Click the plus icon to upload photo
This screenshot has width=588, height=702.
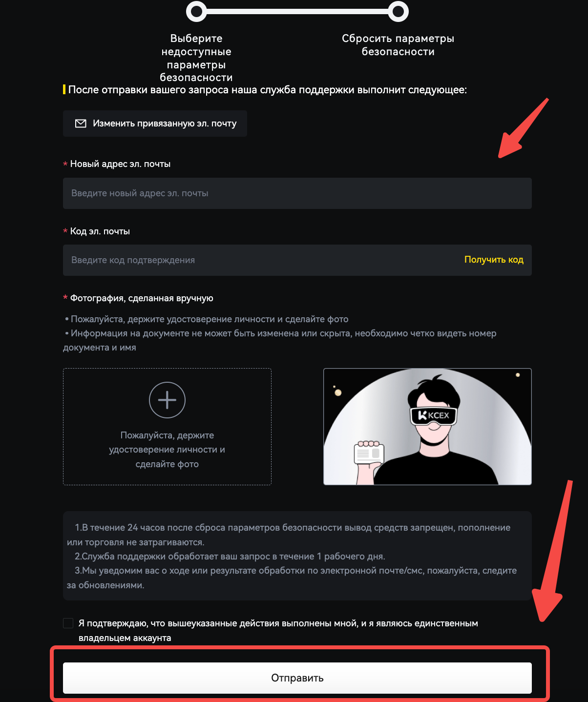click(x=167, y=400)
